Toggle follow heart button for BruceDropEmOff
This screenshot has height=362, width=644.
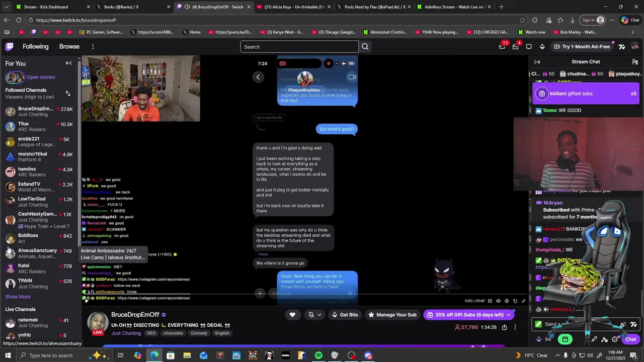292,315
